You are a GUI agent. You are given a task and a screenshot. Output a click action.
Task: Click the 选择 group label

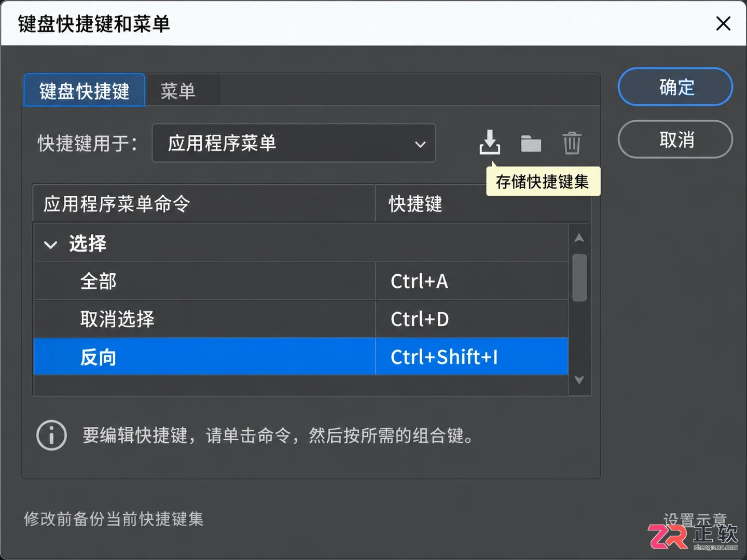88,243
